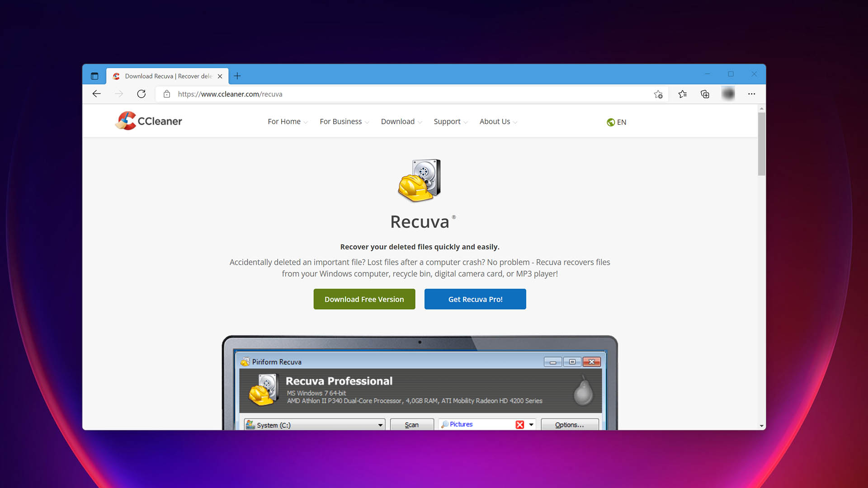This screenshot has width=868, height=488.
Task: Click the Recuva hard hat drive icon
Action: coord(419,180)
